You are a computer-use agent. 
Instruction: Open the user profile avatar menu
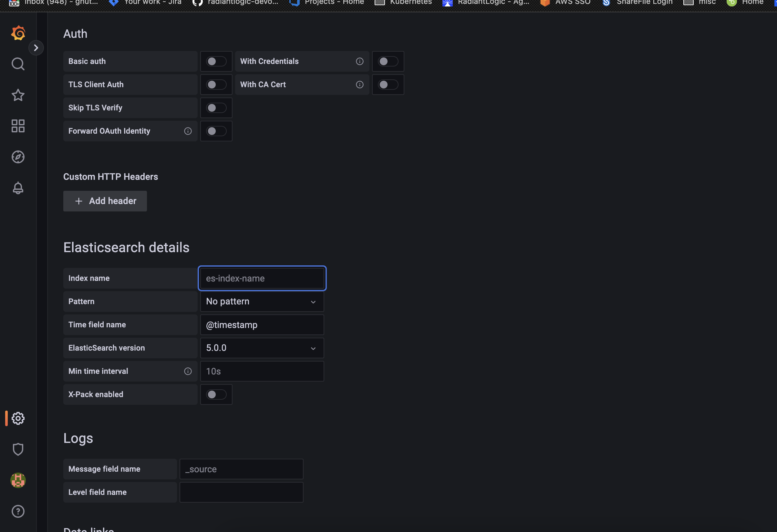(18, 480)
